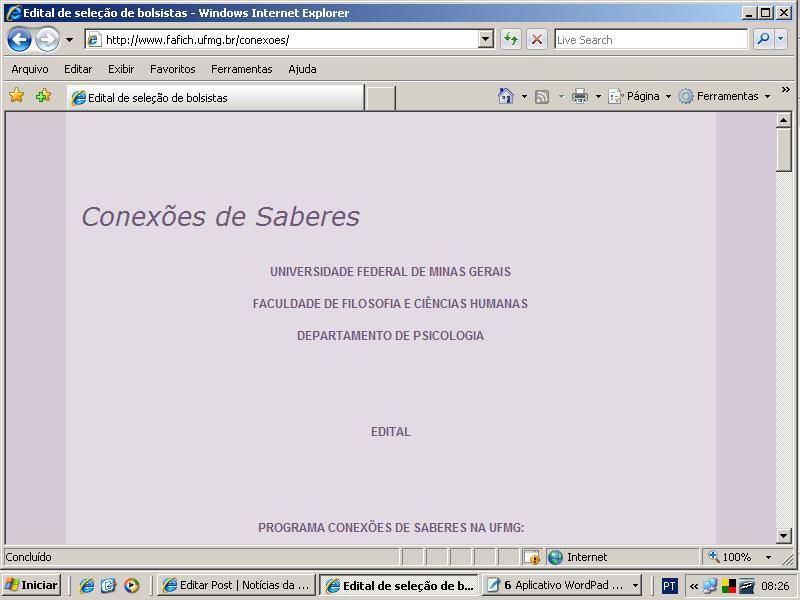Open the Editar menu
The width and height of the screenshot is (800, 600).
point(78,69)
